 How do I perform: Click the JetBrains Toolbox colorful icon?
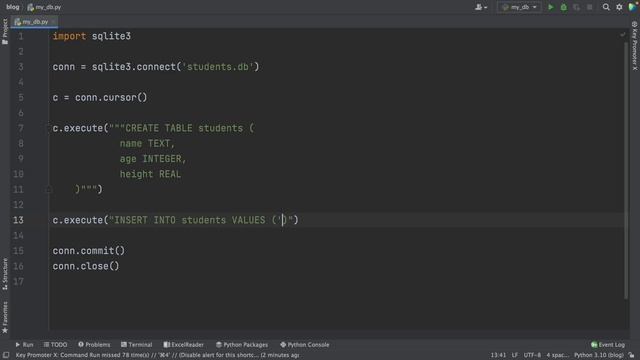633,7
